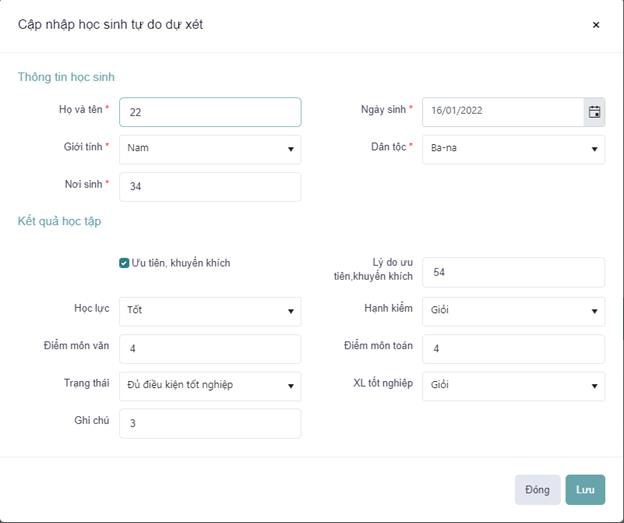Image resolution: width=624 pixels, height=523 pixels.
Task: Open the calendar picker for Ngày sinh
Action: (594, 112)
